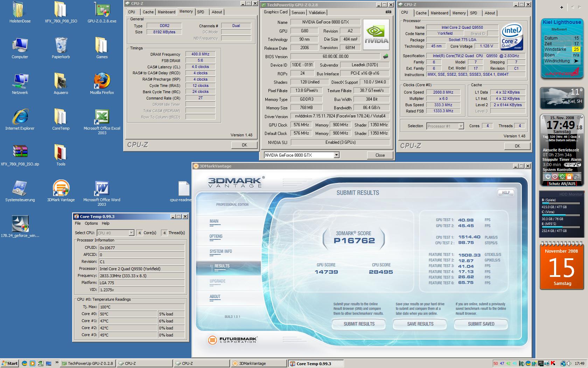The width and height of the screenshot is (588, 368).
Task: Click the orange lock icon in System Kontrolle
Action: point(569,177)
